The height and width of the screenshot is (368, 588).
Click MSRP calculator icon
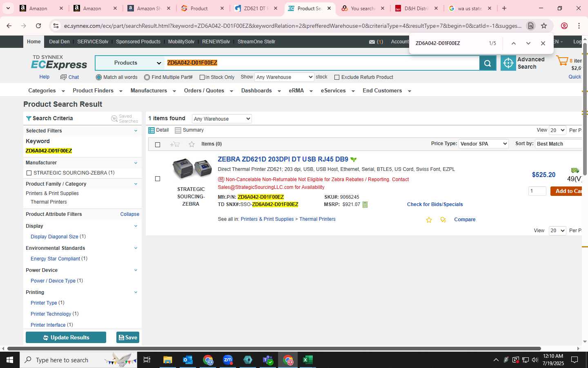pos(365,204)
